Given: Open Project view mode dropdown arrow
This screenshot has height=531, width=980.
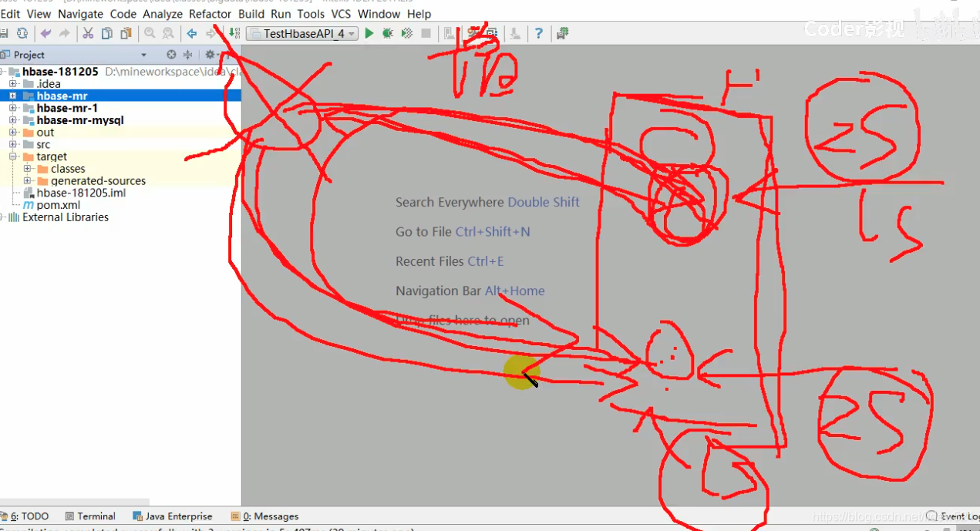Looking at the screenshot, I should [x=143, y=55].
